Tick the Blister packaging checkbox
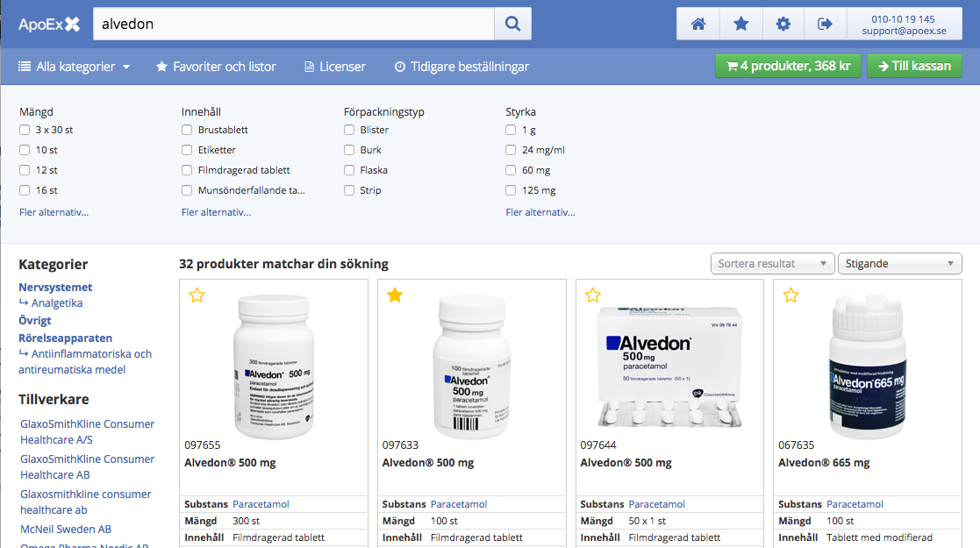 349,130
